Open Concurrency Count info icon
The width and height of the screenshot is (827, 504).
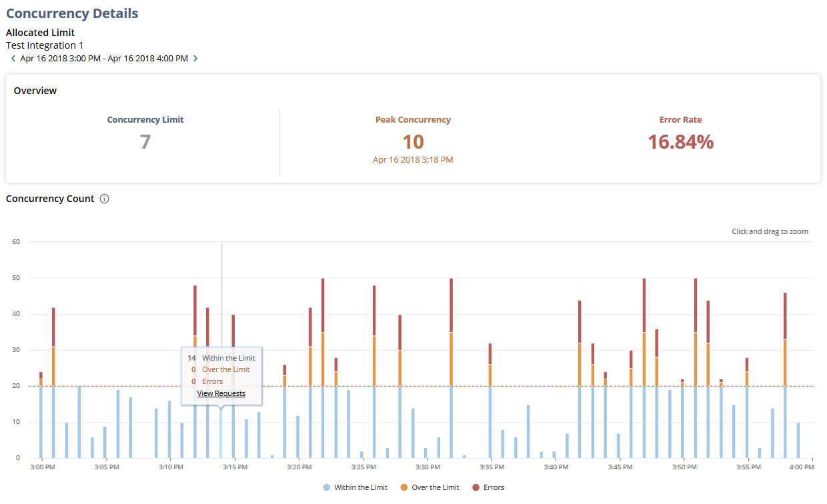(x=104, y=199)
